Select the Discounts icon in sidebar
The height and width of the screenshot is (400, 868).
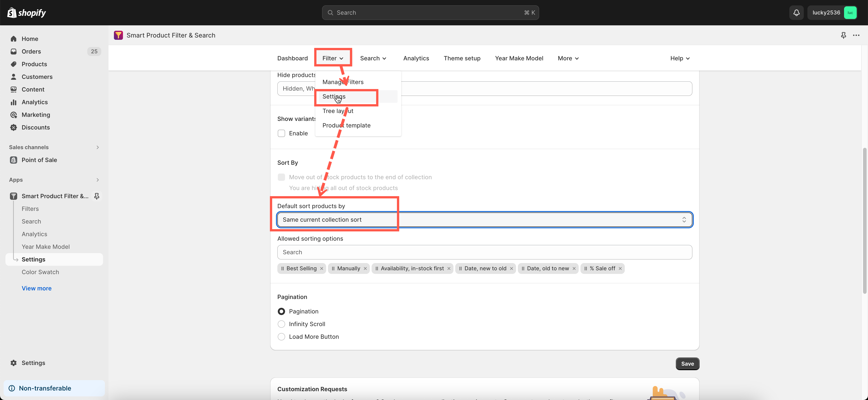tap(14, 127)
